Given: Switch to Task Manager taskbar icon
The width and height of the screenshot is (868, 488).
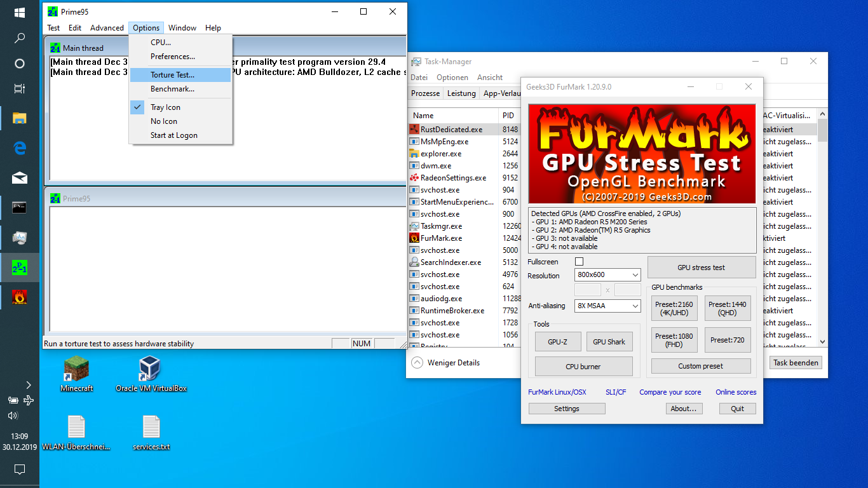Looking at the screenshot, I should [19, 237].
